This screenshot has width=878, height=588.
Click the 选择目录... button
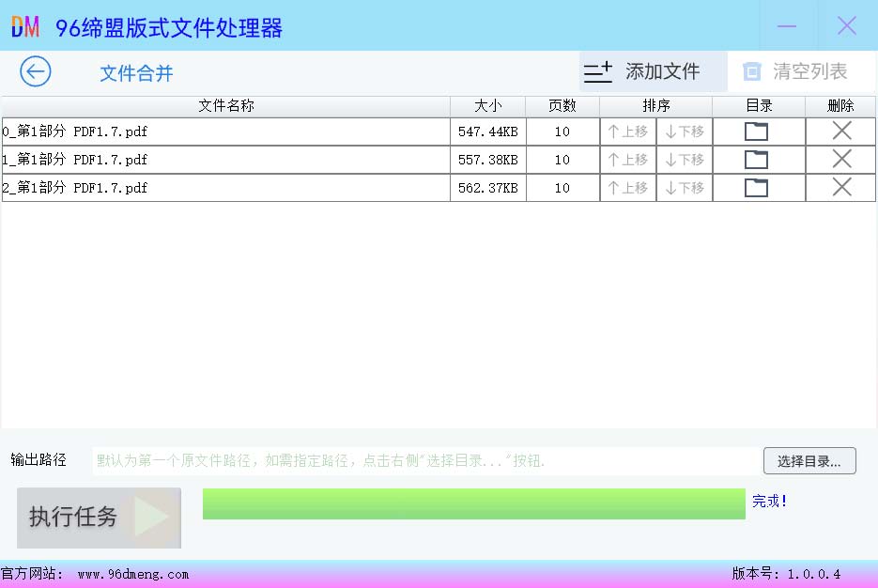809,461
